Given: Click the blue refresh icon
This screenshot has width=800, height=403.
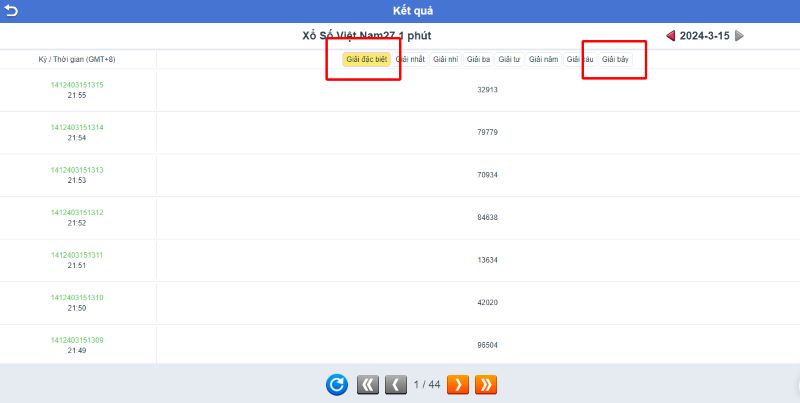Looking at the screenshot, I should (337, 384).
